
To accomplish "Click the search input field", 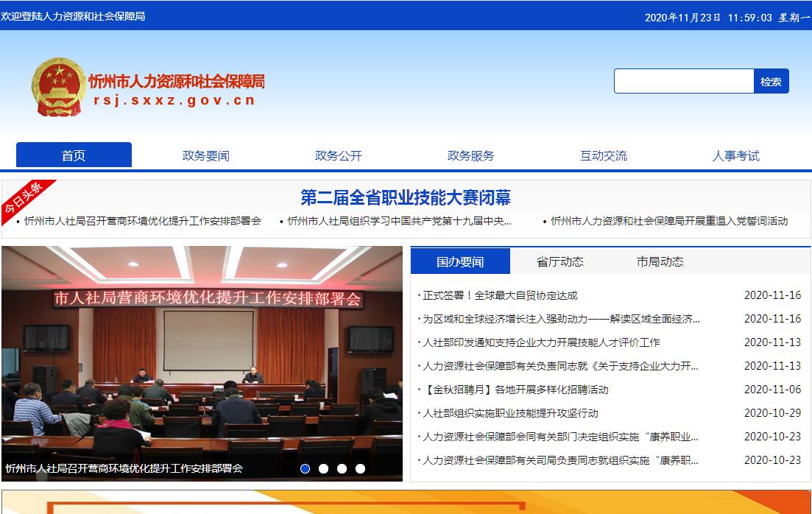I will pyautogui.click(x=684, y=81).
